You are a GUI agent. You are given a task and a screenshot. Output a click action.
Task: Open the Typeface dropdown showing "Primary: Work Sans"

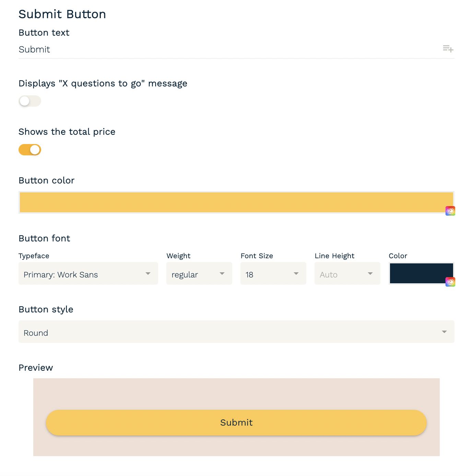click(88, 274)
